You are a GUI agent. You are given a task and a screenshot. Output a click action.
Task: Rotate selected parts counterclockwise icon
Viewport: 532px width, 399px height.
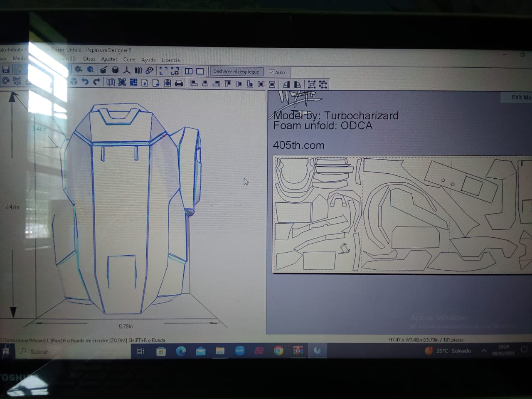click(x=286, y=84)
